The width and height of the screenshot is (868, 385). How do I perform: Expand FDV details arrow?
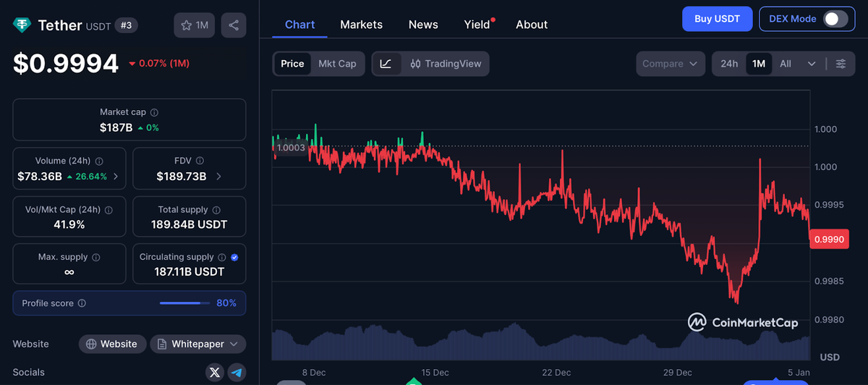218,177
